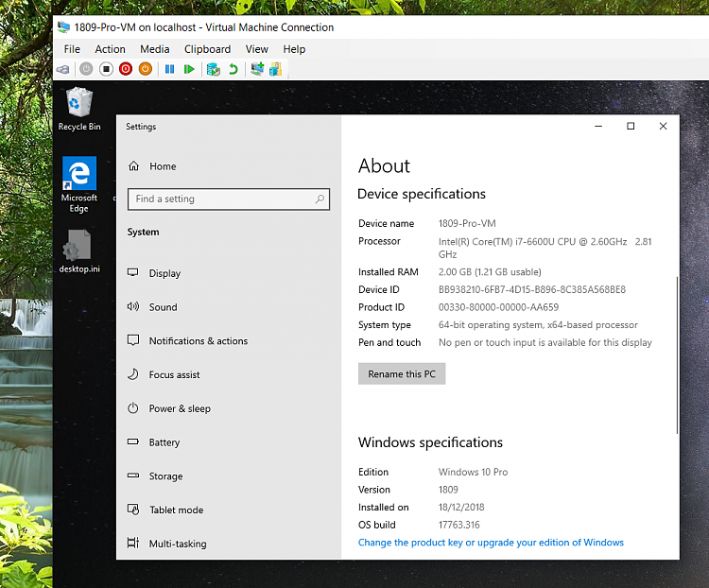Viewport: 709px width, 588px height.
Task: Click the Version value 1809
Action: click(448, 490)
